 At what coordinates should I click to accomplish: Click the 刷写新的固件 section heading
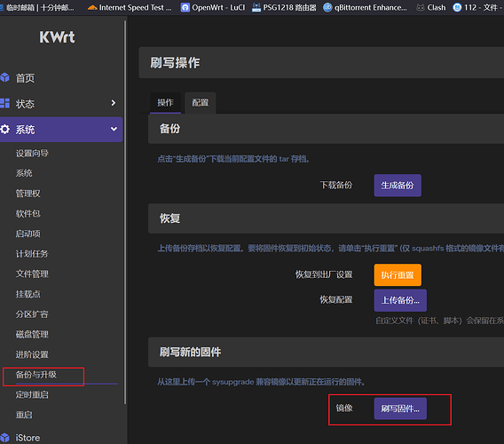190,352
